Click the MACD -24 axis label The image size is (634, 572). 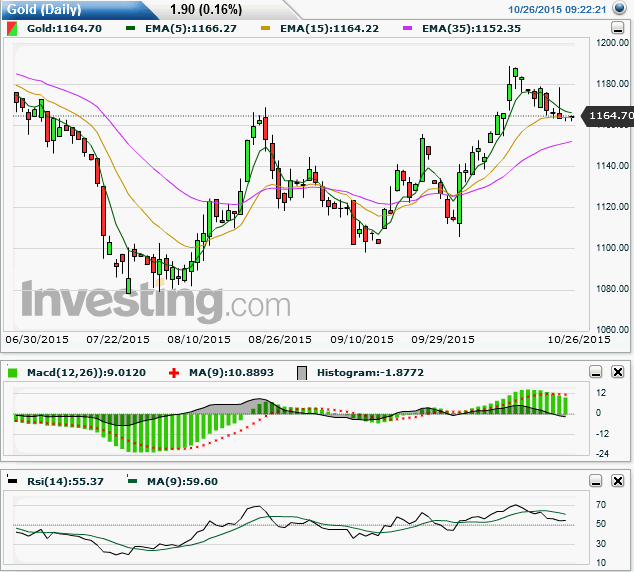click(x=602, y=454)
